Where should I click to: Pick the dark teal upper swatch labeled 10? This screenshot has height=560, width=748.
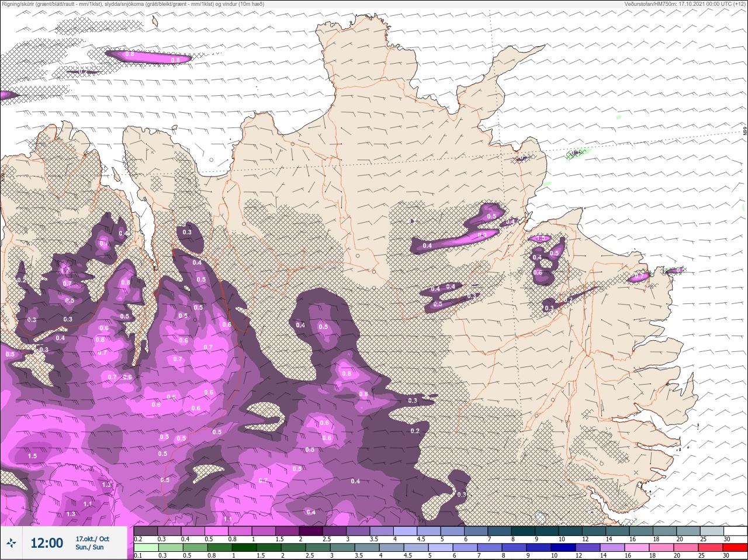coord(570,531)
